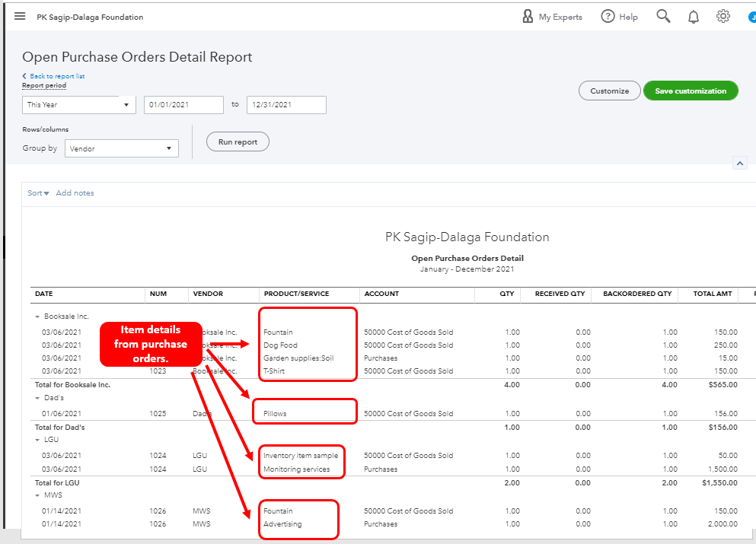The height and width of the screenshot is (544, 756).
Task: Click Add notes link
Action: [75, 193]
